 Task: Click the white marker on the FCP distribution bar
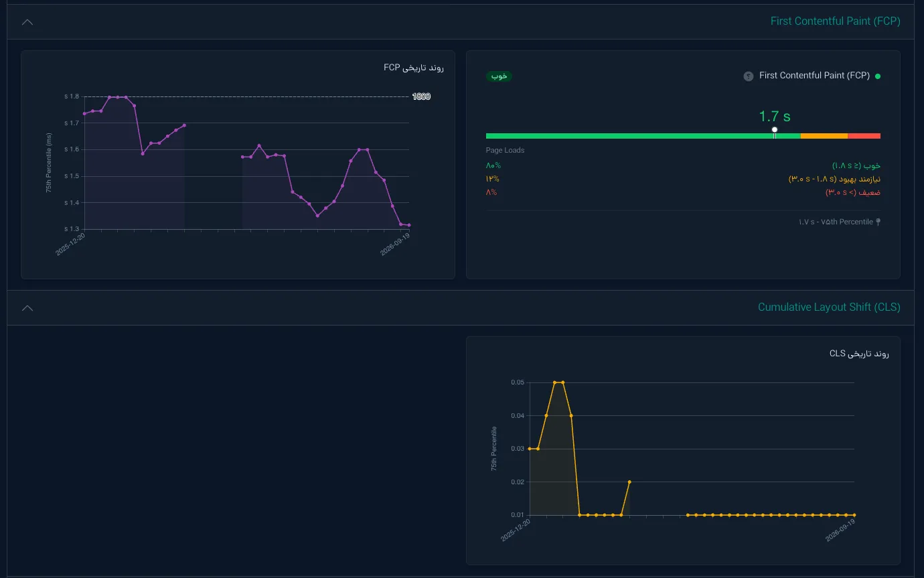click(775, 130)
